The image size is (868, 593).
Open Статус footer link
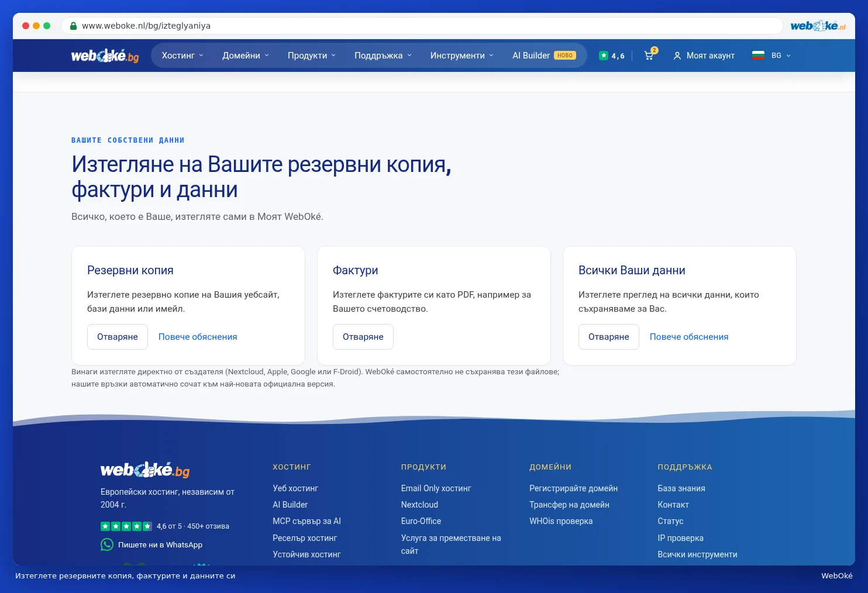tap(670, 521)
